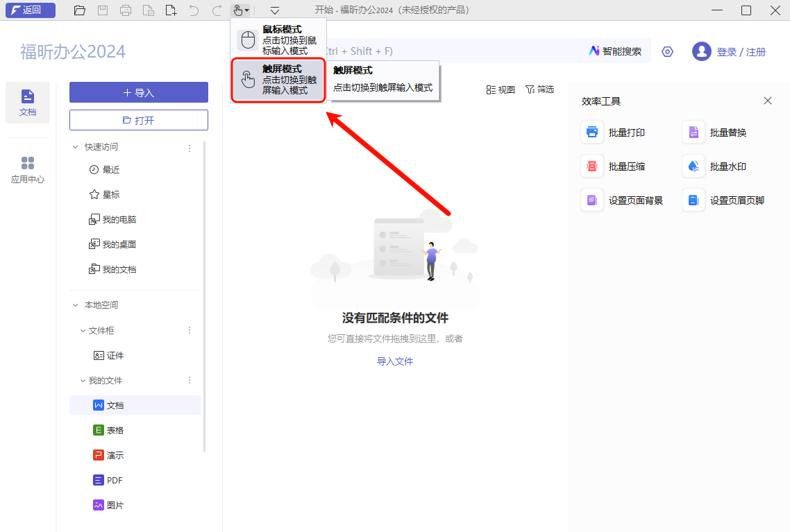Collapse the 文件柜 tree node

83,331
